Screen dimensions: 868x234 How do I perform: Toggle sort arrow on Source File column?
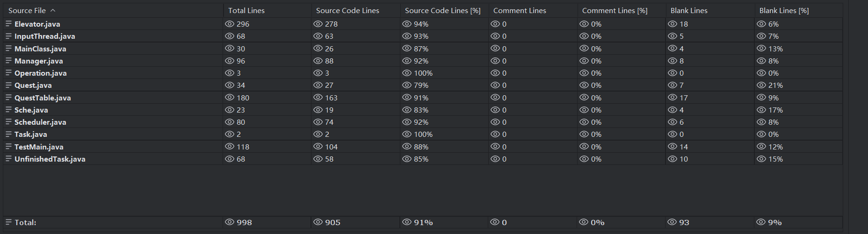(x=53, y=10)
